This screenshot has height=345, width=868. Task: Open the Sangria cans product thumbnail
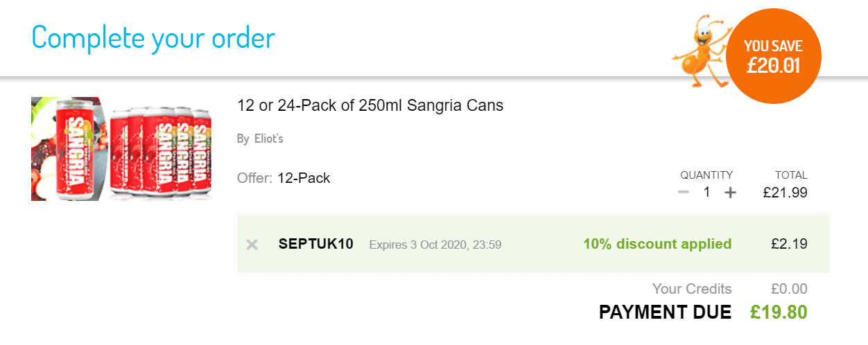point(121,149)
